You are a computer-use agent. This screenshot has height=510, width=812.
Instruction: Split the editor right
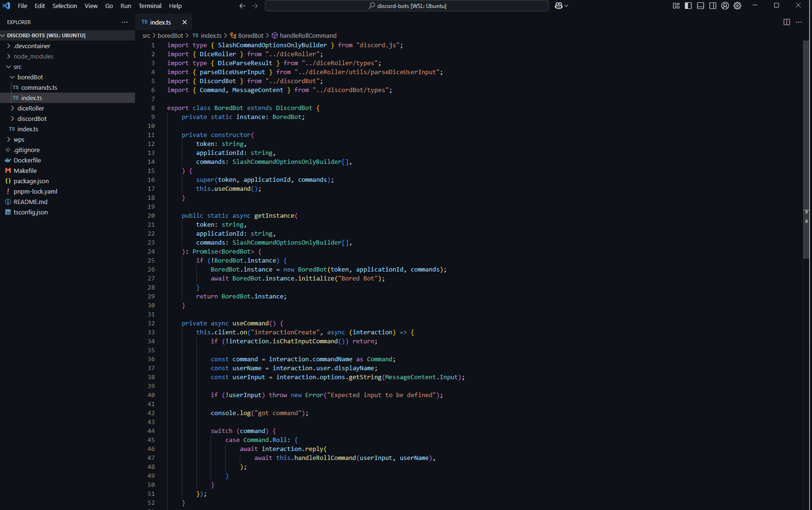click(787, 22)
